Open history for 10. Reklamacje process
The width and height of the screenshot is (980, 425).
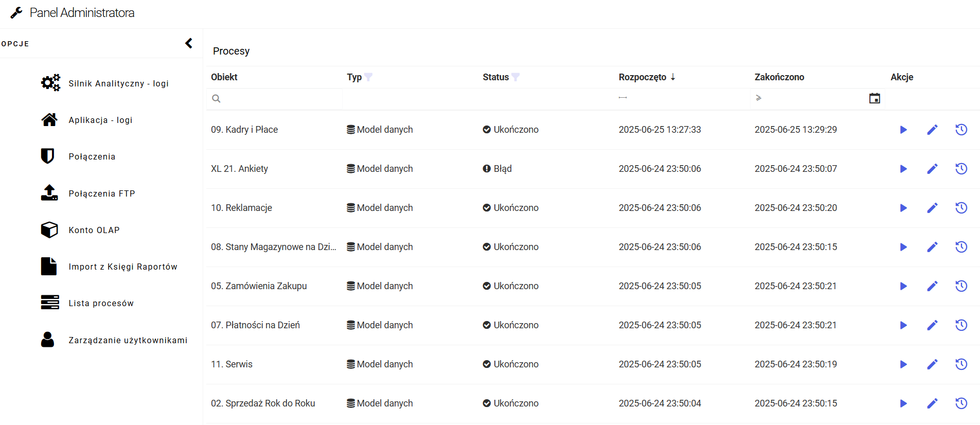click(x=961, y=208)
